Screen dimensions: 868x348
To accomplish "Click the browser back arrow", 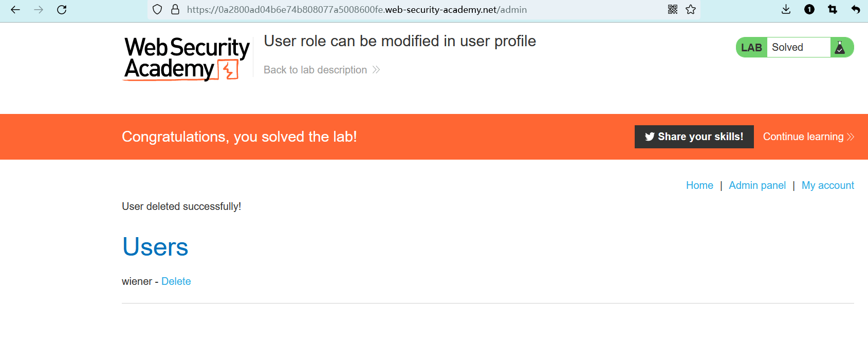I will click(x=15, y=10).
